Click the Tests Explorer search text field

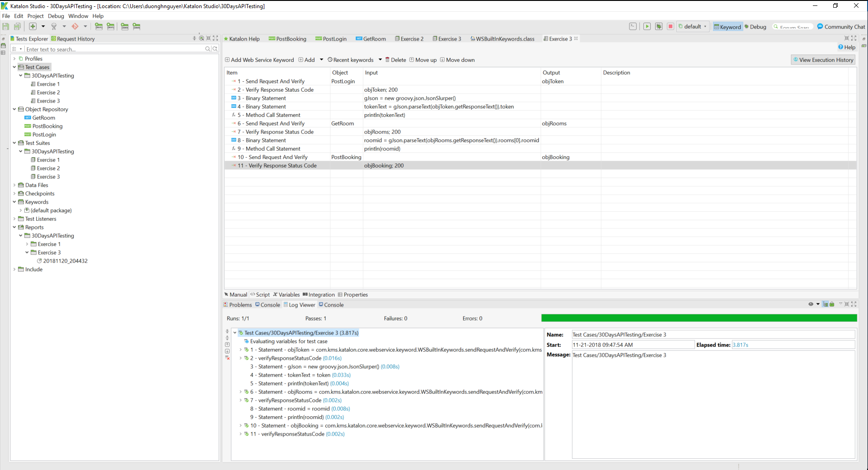115,49
